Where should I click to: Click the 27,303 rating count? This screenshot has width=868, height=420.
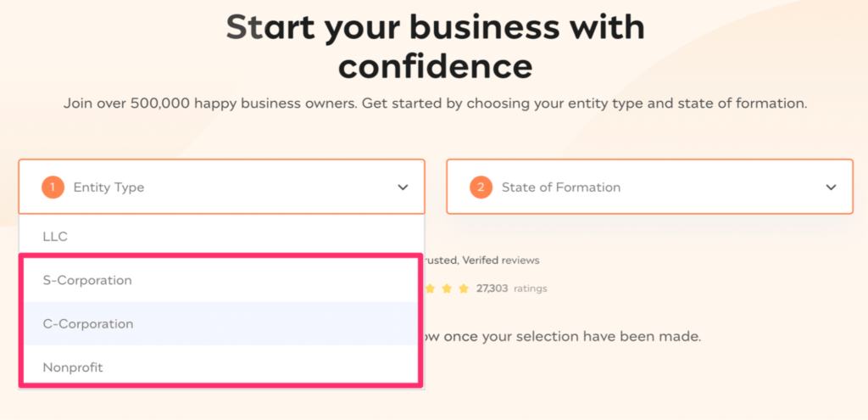tap(492, 288)
